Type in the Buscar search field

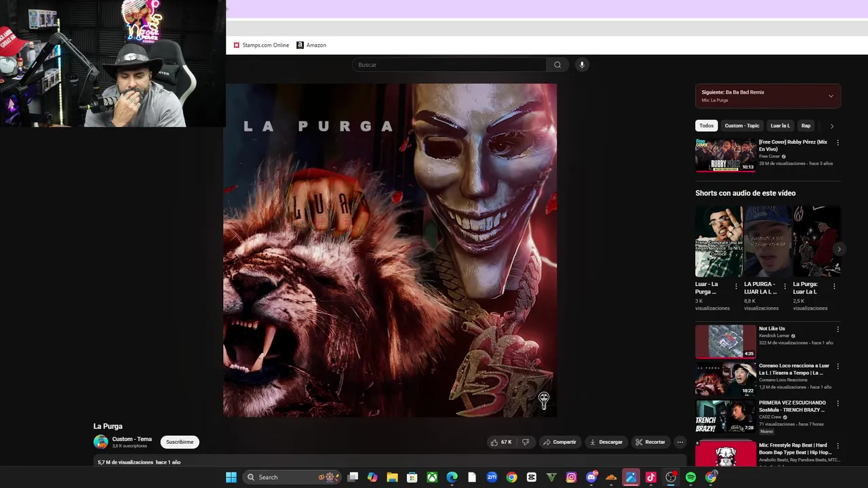point(449,65)
